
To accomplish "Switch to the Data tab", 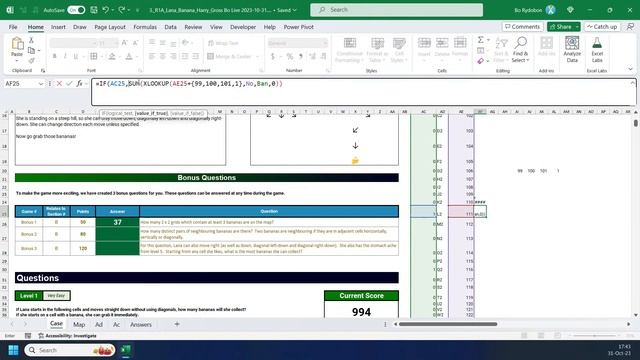I will [x=170, y=27].
